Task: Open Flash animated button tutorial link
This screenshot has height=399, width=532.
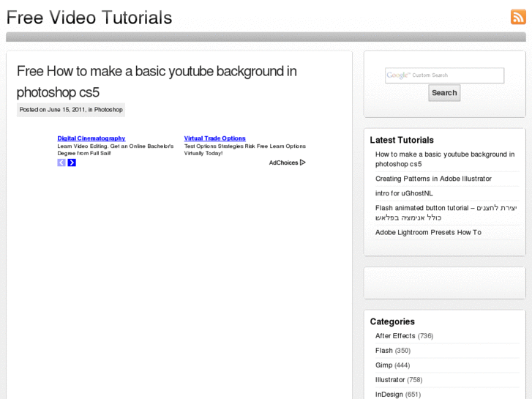Action: (446, 212)
